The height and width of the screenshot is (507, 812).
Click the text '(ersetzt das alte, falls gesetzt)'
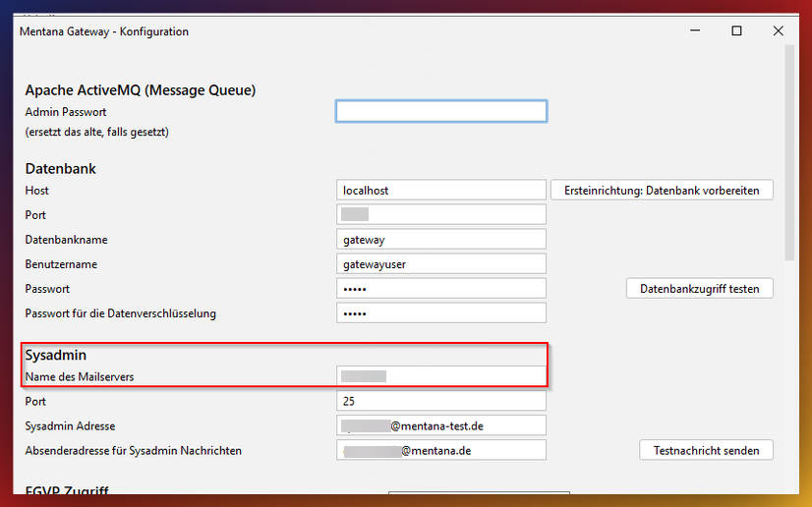click(97, 132)
